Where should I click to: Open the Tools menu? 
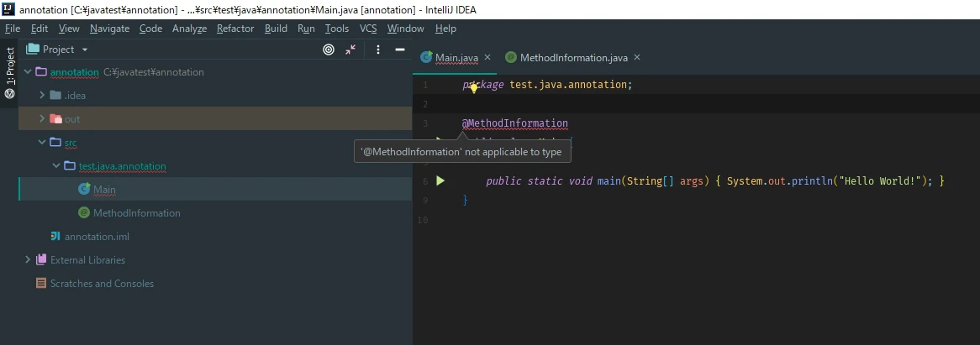coord(337,29)
